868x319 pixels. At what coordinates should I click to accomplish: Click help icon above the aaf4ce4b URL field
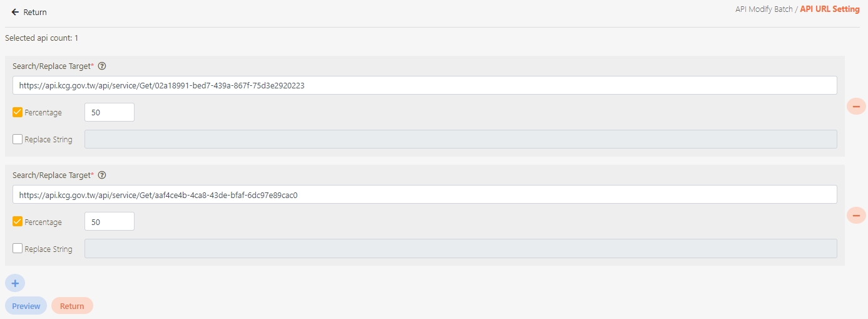(x=102, y=175)
